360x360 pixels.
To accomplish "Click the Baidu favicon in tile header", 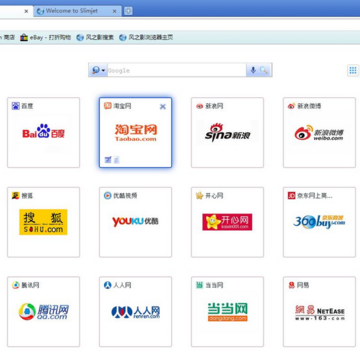I will (16, 106).
